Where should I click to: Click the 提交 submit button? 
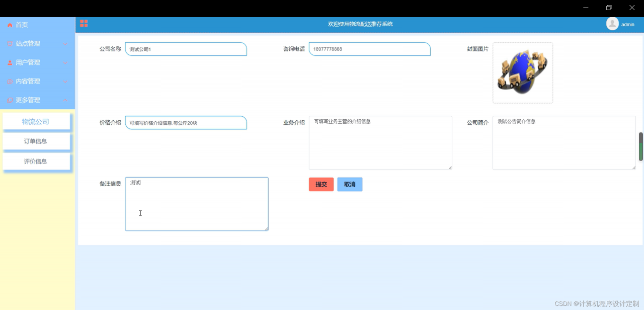tap(321, 184)
